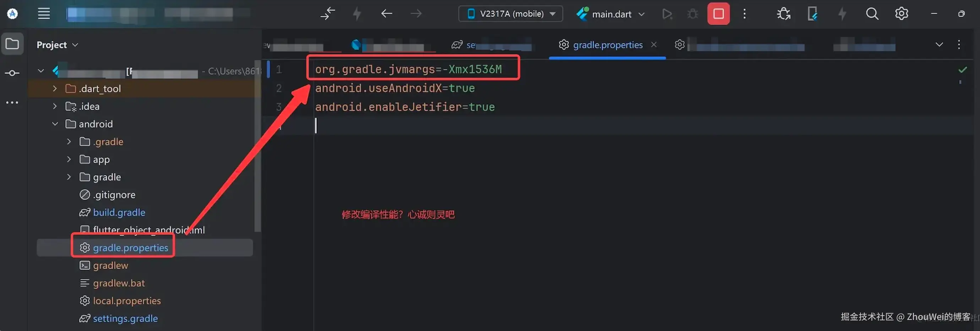Screen dimensions: 980x331
Task: Click line 3 android.enableJetifier=true
Action: 405,107
